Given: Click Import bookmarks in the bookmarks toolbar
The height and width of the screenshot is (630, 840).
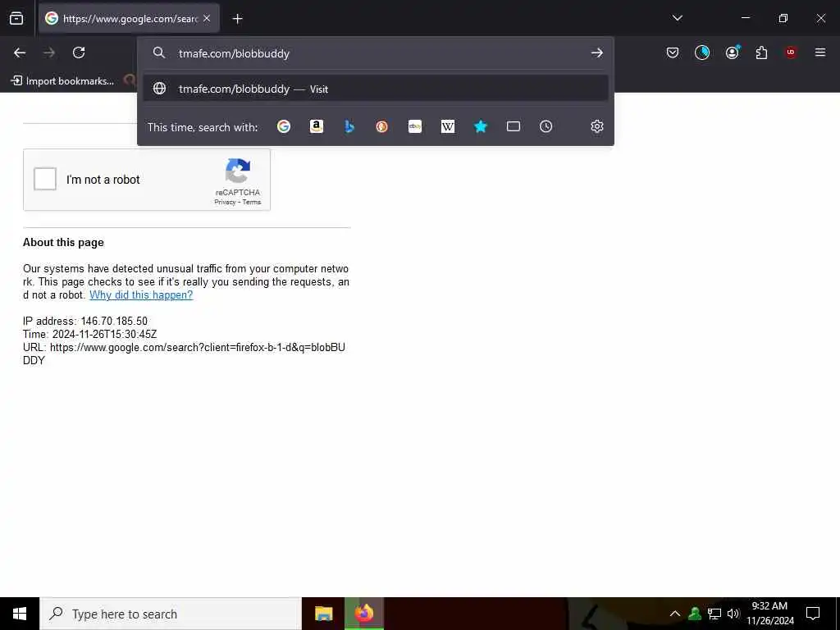Looking at the screenshot, I should [62, 81].
